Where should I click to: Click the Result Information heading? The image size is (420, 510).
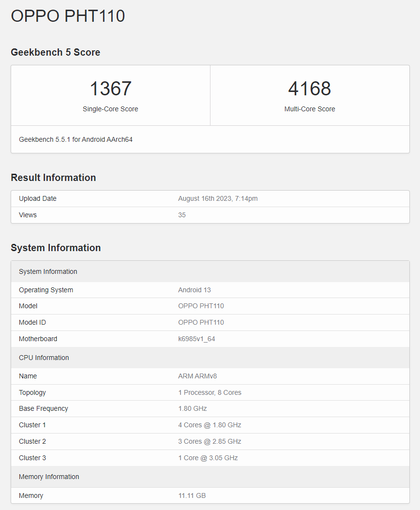pyautogui.click(x=53, y=178)
